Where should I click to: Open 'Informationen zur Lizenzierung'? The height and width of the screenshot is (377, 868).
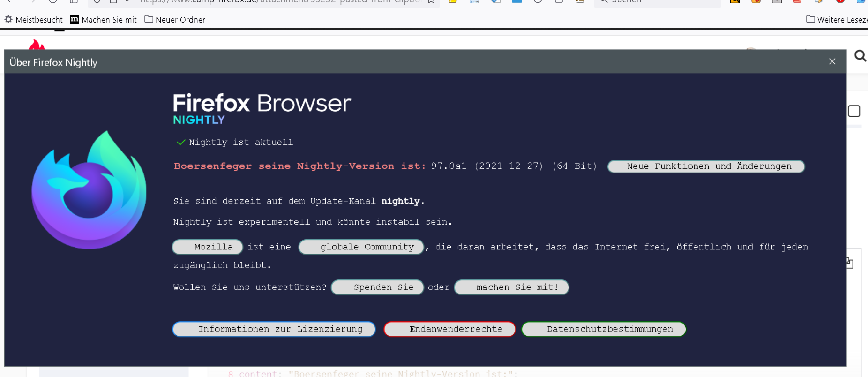[x=274, y=329]
